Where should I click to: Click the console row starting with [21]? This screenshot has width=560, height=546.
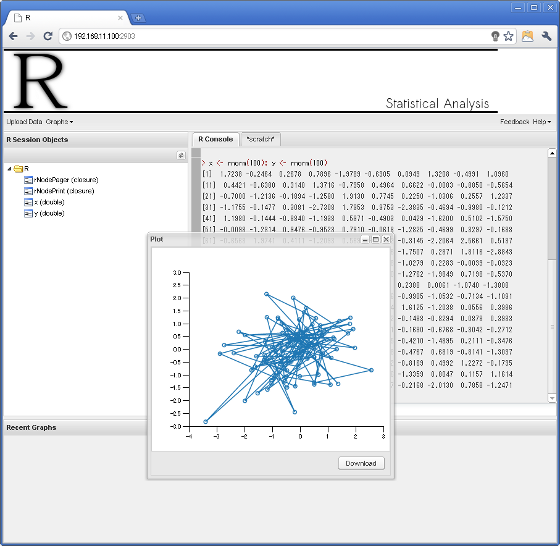coord(358,196)
